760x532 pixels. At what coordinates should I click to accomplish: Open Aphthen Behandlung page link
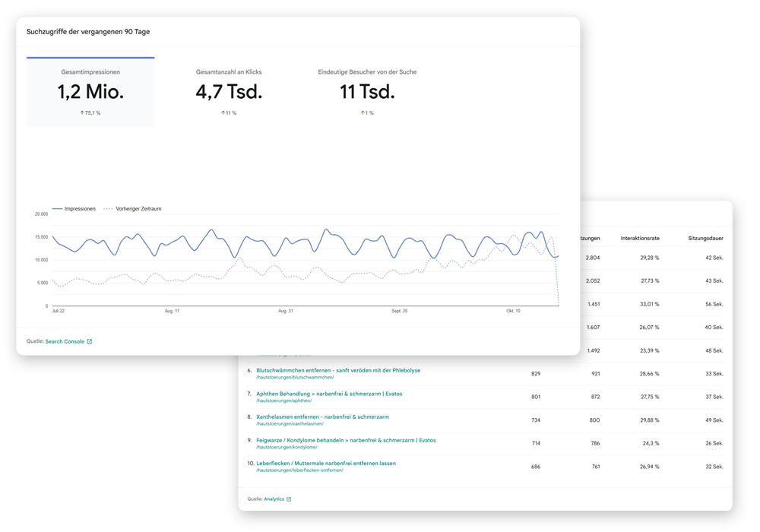tap(329, 394)
